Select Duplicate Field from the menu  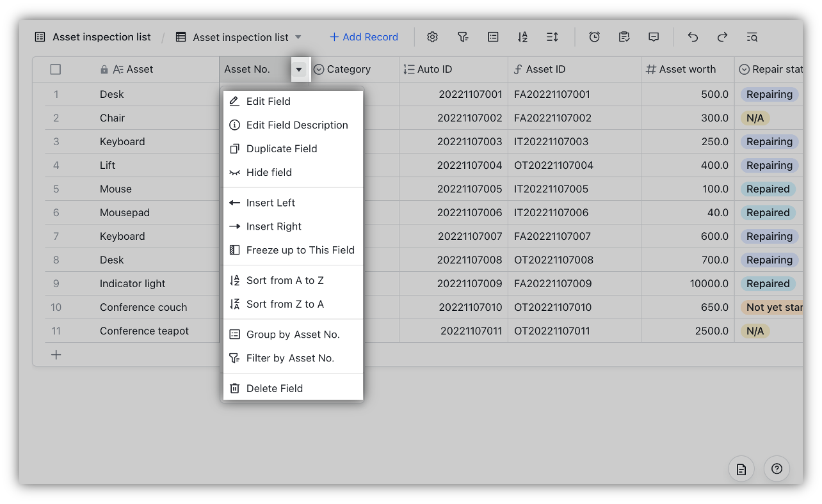click(x=282, y=148)
